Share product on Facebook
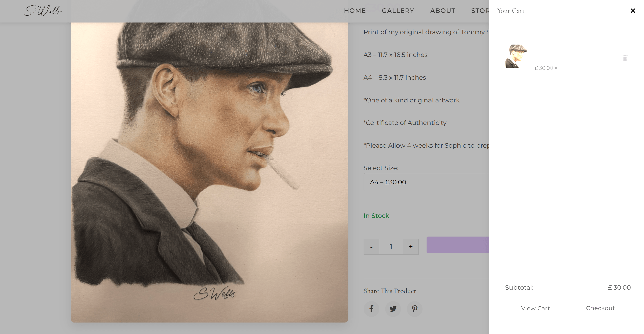This screenshot has width=644, height=334. click(x=371, y=309)
